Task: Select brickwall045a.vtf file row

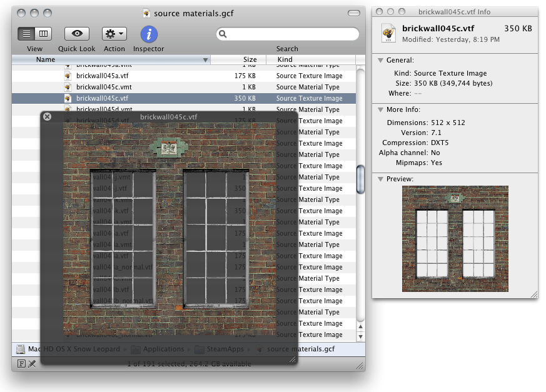Action: point(184,76)
